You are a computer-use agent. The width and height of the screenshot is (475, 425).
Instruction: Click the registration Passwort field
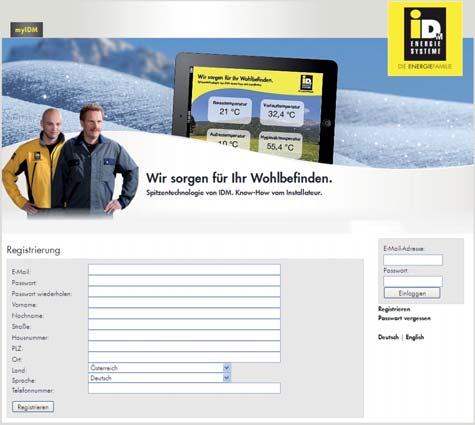click(184, 280)
